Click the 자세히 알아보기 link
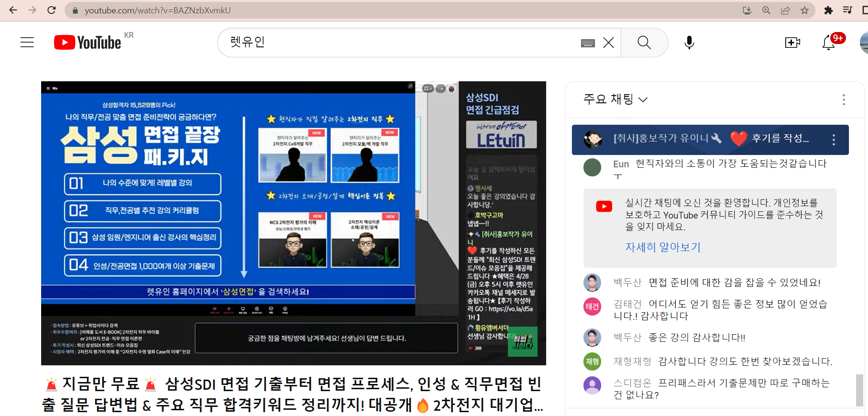This screenshot has width=868, height=416. [x=663, y=247]
